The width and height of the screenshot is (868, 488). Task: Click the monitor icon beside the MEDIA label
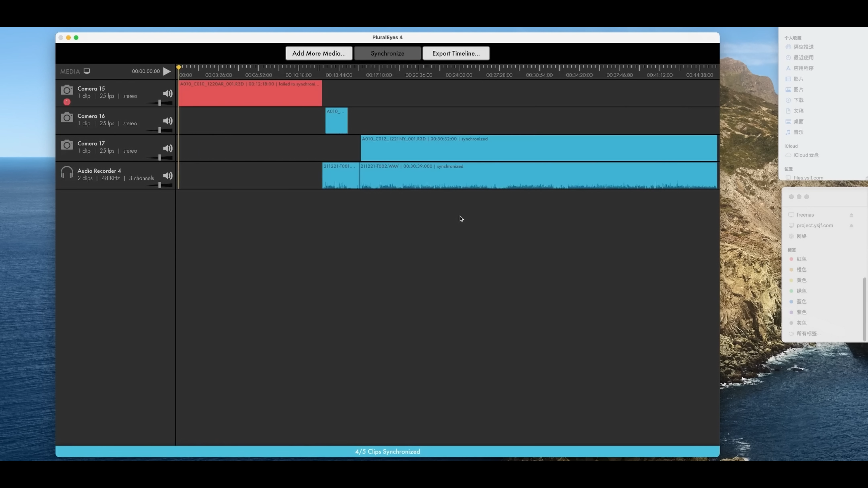[x=87, y=71]
